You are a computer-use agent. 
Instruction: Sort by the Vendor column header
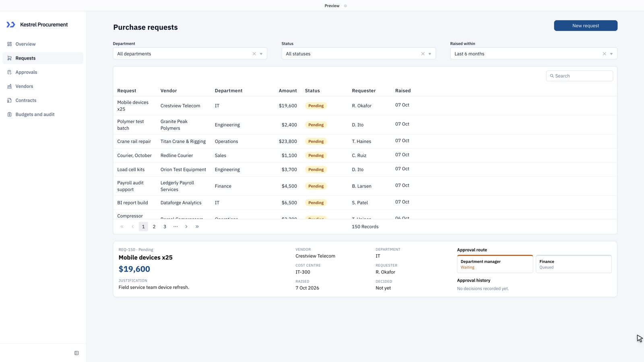(x=169, y=90)
